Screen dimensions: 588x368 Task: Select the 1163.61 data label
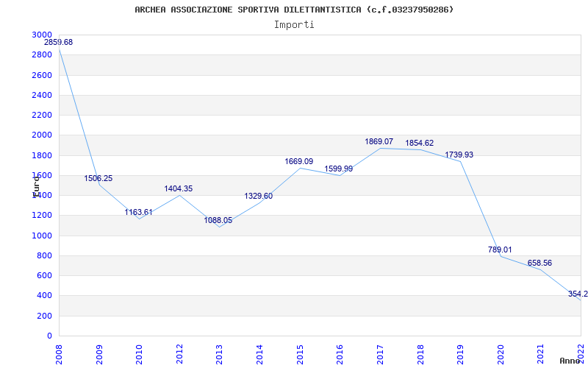pyautogui.click(x=138, y=213)
